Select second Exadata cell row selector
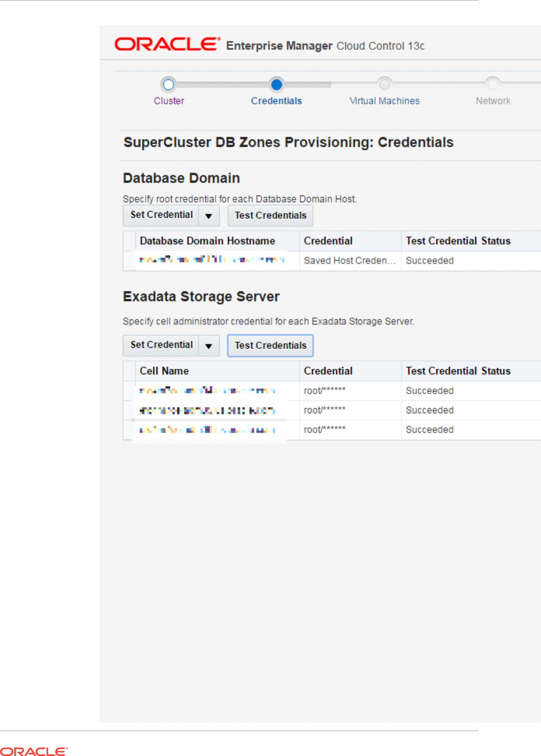 coord(130,410)
